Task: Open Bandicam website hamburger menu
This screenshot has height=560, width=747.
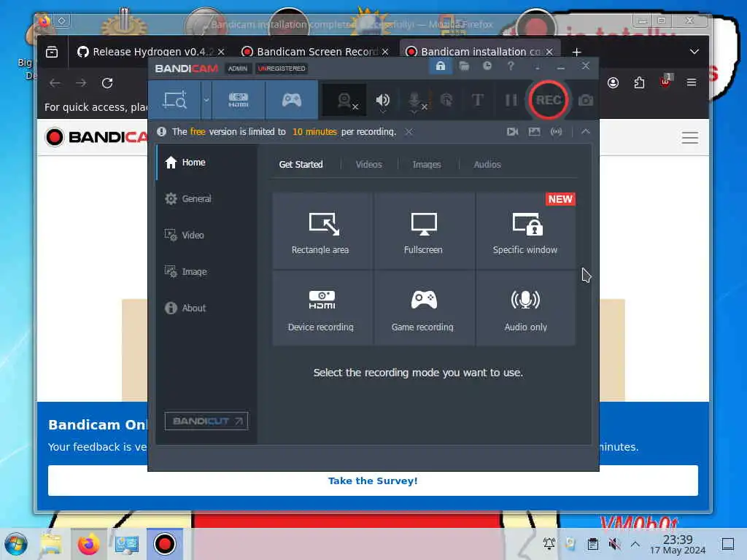Action: pyautogui.click(x=689, y=138)
